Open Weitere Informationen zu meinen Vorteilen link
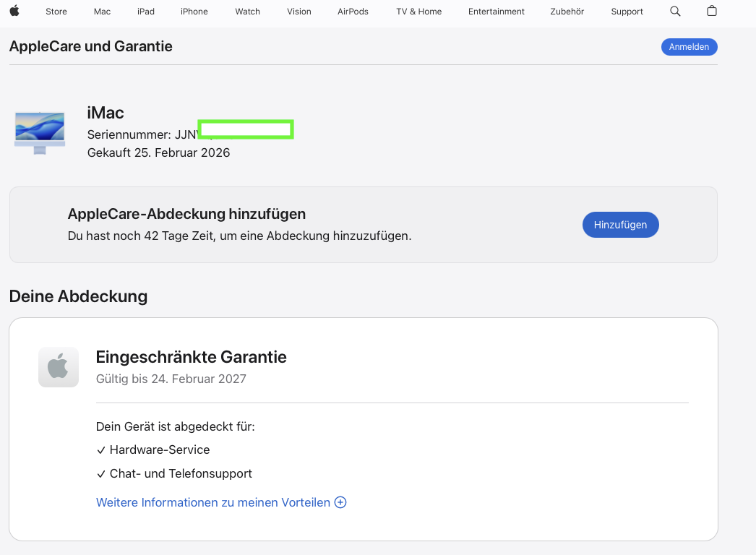This screenshot has height=555, width=756. click(x=212, y=502)
